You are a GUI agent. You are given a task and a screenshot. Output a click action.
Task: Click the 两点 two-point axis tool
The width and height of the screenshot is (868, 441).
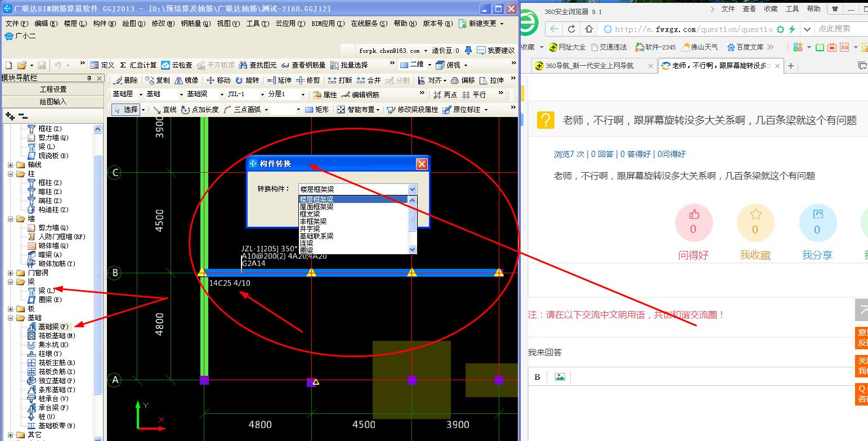tap(445, 94)
